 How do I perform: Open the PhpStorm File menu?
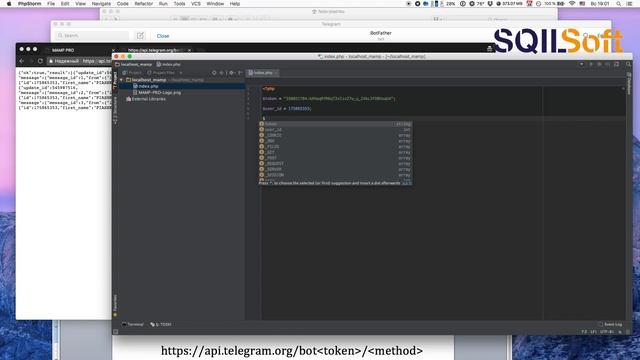click(51, 4)
